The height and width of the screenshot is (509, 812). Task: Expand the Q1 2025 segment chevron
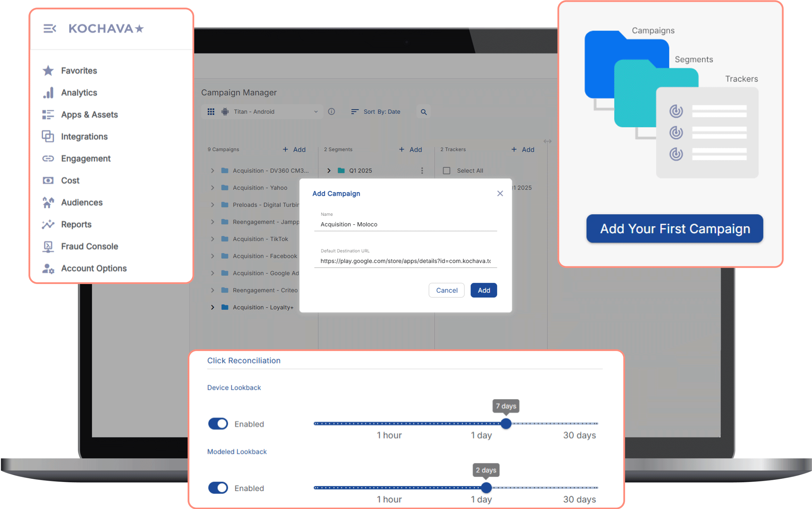coord(329,170)
